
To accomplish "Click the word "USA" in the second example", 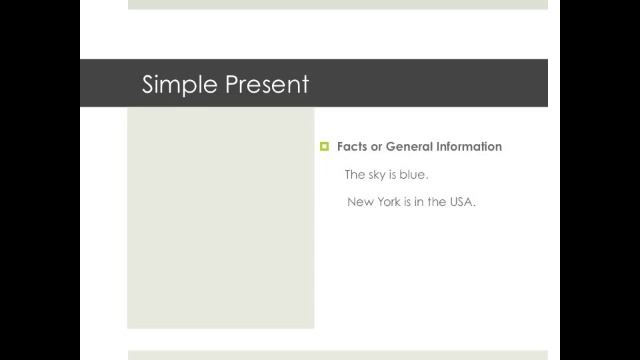I will (x=461, y=202).
